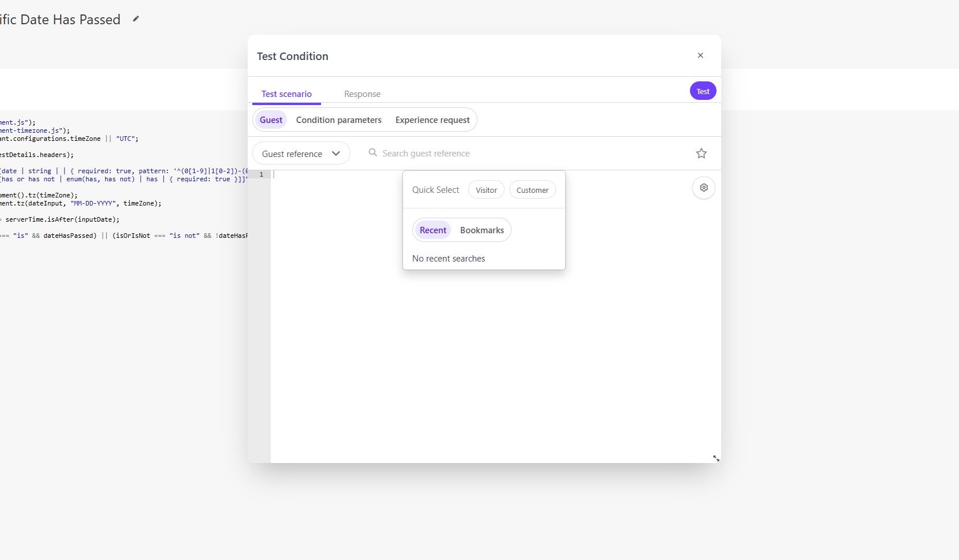Run the condition with the Test button

pyautogui.click(x=703, y=91)
